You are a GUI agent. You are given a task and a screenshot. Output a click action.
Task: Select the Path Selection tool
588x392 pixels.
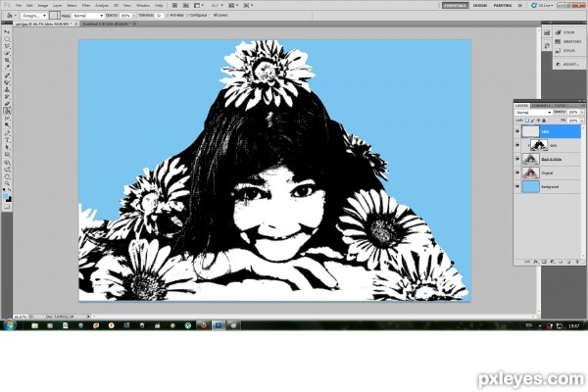[7, 148]
